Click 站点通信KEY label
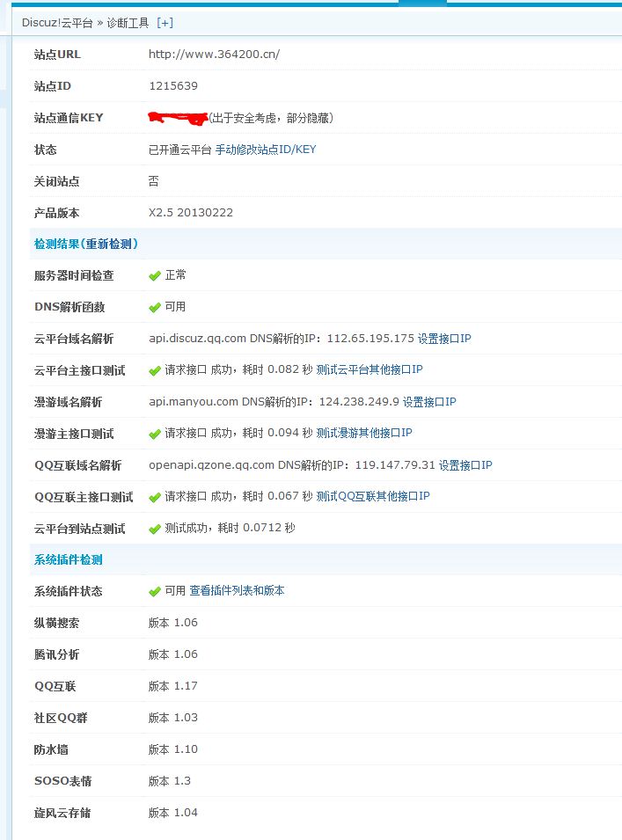 pos(69,118)
